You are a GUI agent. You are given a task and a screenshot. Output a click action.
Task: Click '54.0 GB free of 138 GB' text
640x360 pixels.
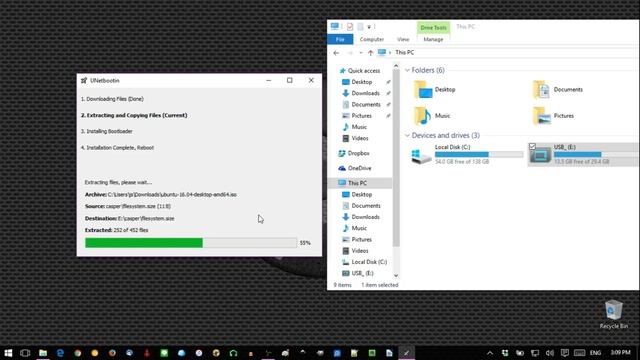click(x=462, y=162)
